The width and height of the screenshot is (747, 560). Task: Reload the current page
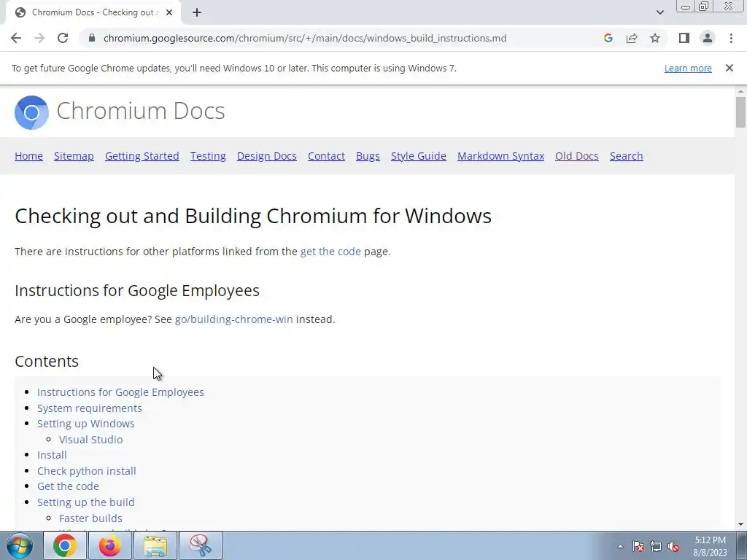(x=63, y=38)
